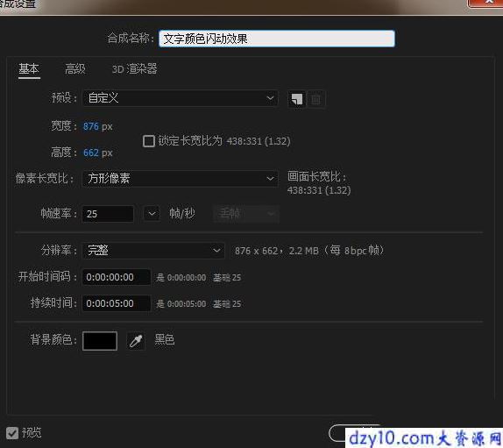This screenshot has width=503, height=448.
Task: Close the composition settings dialog
Action: 486,4
